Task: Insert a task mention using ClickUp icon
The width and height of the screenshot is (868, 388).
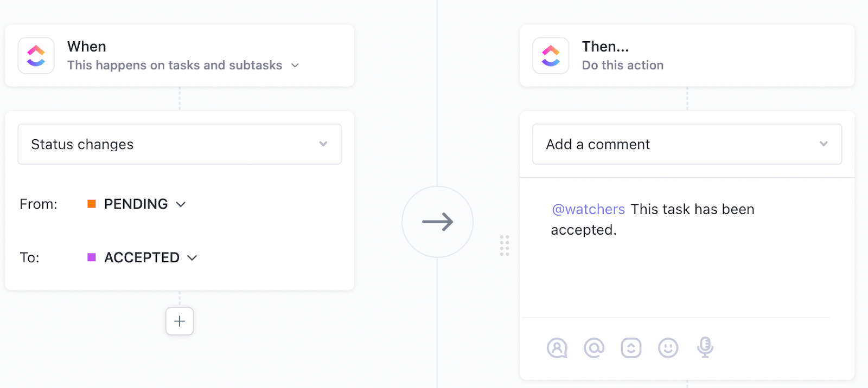Action: [x=631, y=348]
